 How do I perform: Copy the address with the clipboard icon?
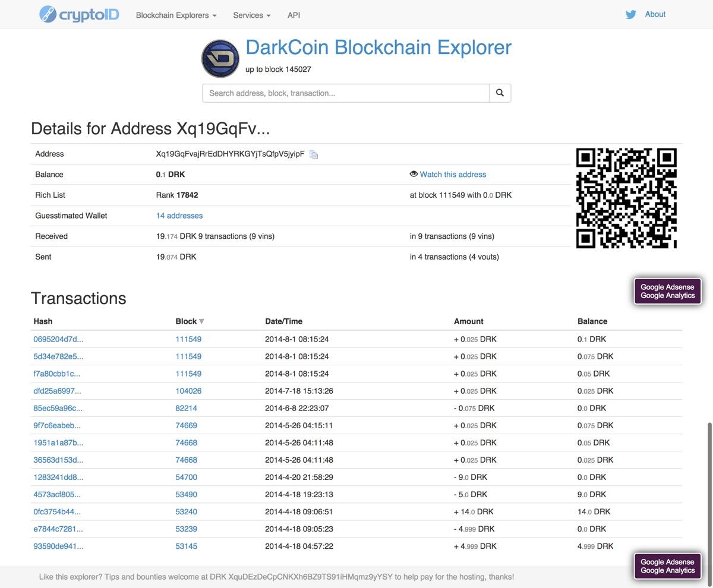tap(314, 154)
